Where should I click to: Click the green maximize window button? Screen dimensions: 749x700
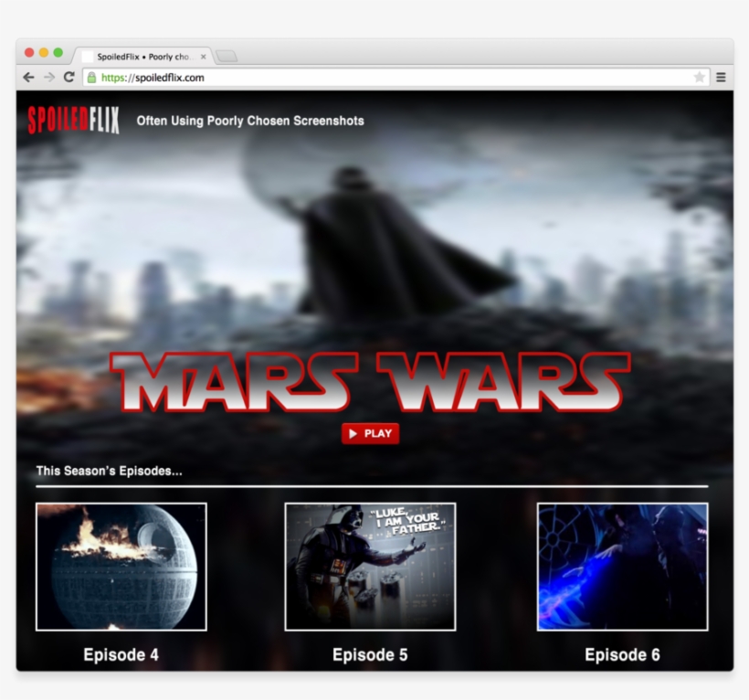coord(58,53)
